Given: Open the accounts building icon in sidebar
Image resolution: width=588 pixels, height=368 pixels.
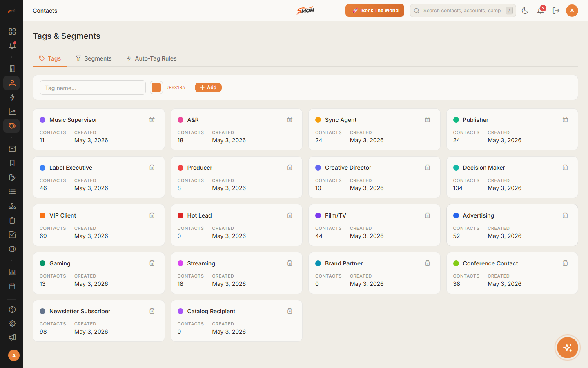Looking at the screenshot, I should click(12, 69).
